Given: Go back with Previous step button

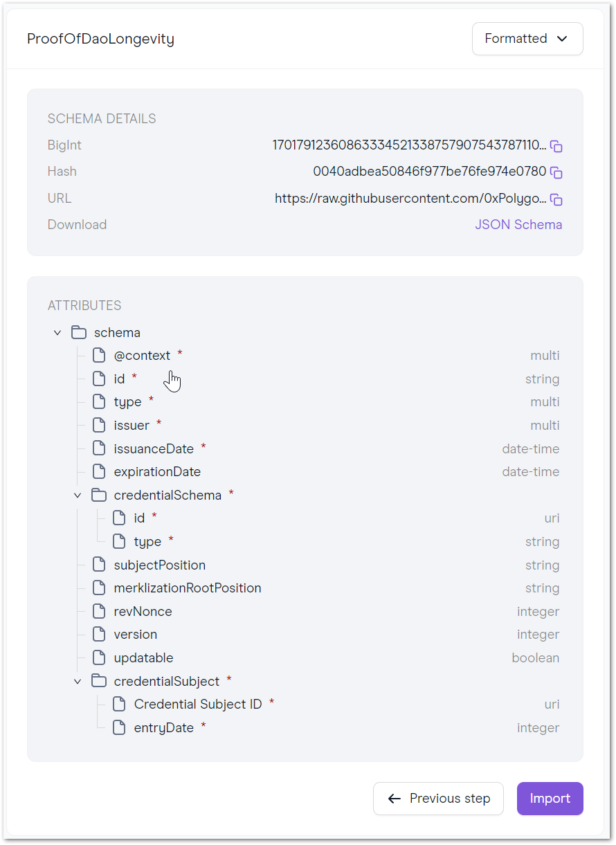Looking at the screenshot, I should [x=438, y=799].
